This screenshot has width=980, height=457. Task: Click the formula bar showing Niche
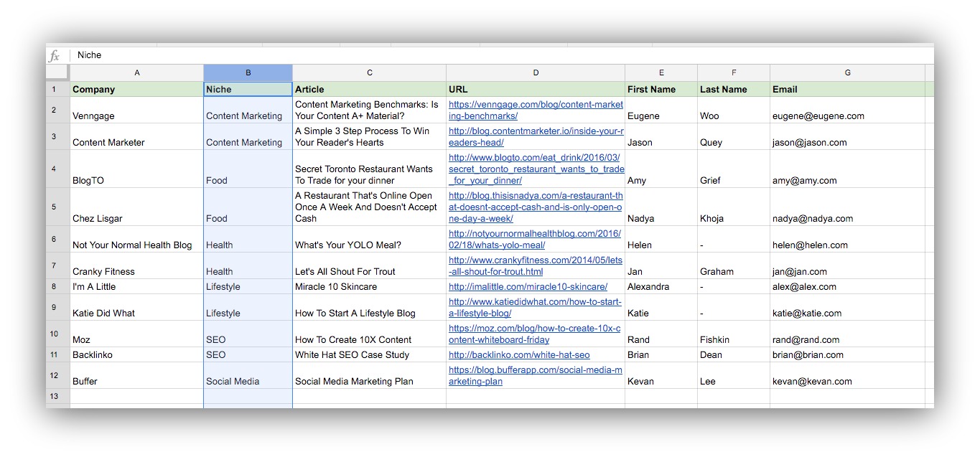501,55
